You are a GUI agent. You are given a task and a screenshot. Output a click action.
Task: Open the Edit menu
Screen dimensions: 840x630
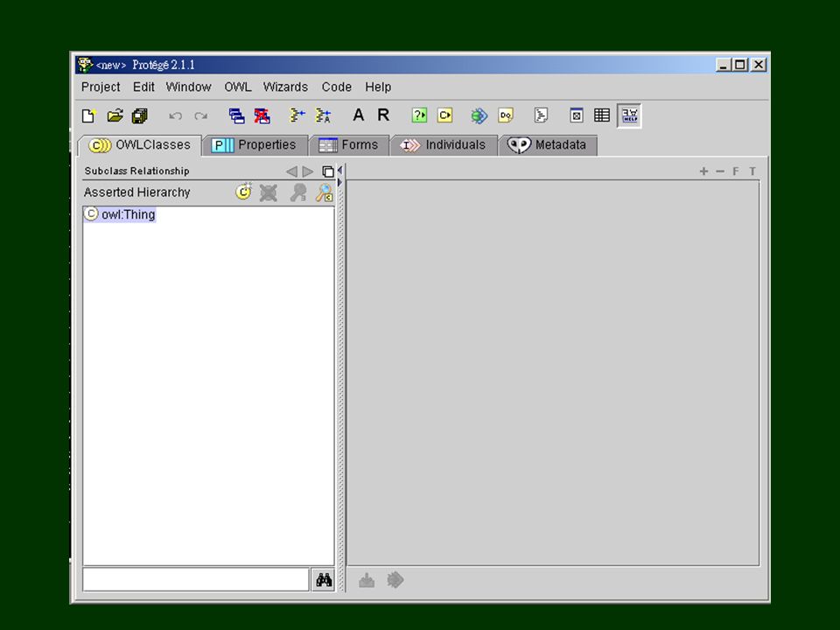[143, 87]
